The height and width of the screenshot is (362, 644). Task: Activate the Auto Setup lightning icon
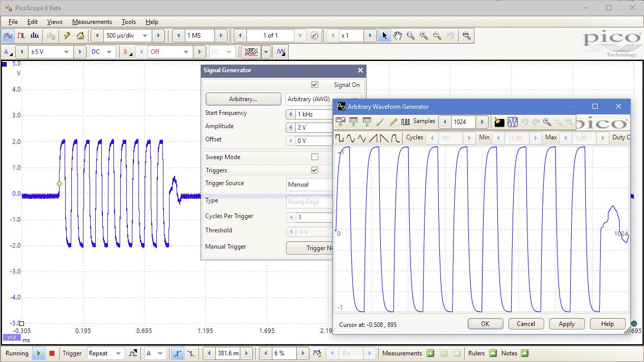coord(67,35)
